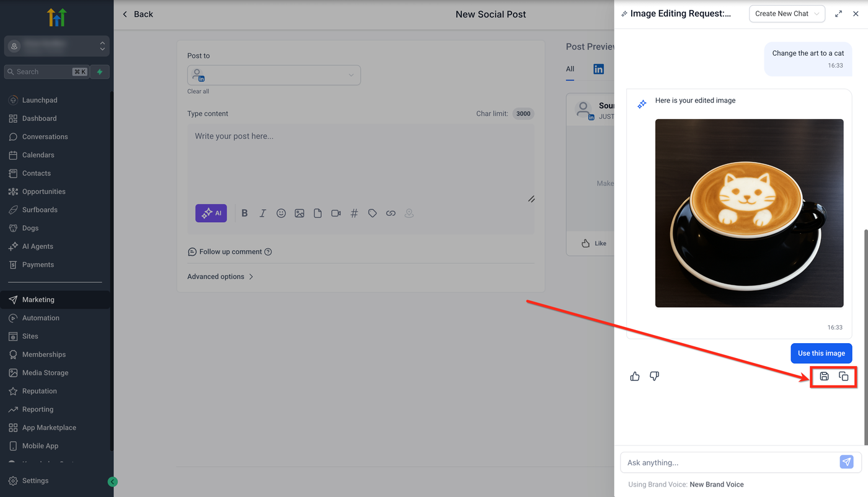This screenshot has width=868, height=497.
Task: Open the Post to account dropdown
Action: pos(274,75)
